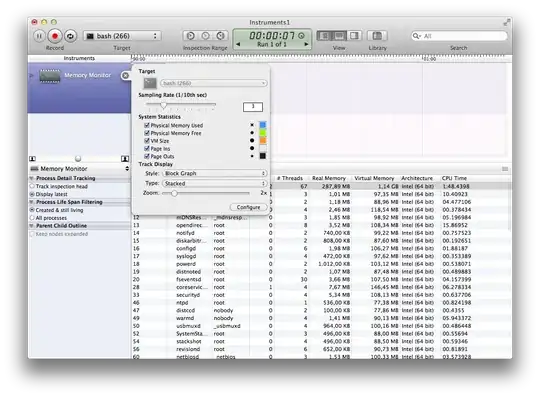
Task: Open the bash (266) target dropdown
Action: tap(122, 36)
